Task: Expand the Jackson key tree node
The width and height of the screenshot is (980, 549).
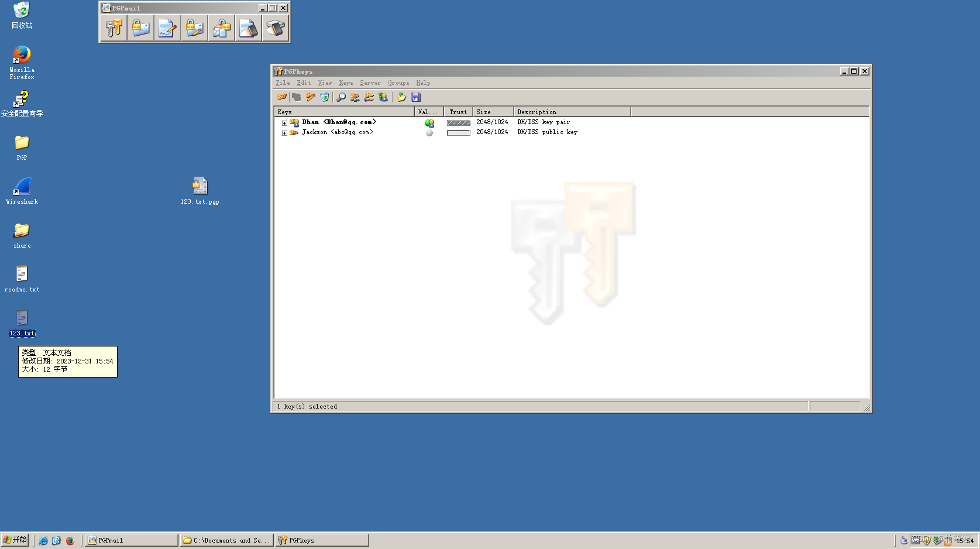Action: point(284,133)
